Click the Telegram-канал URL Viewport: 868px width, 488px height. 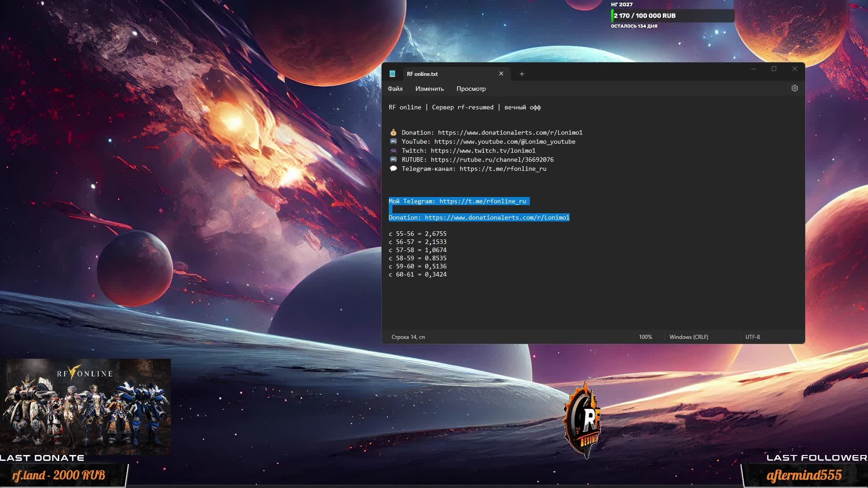503,169
